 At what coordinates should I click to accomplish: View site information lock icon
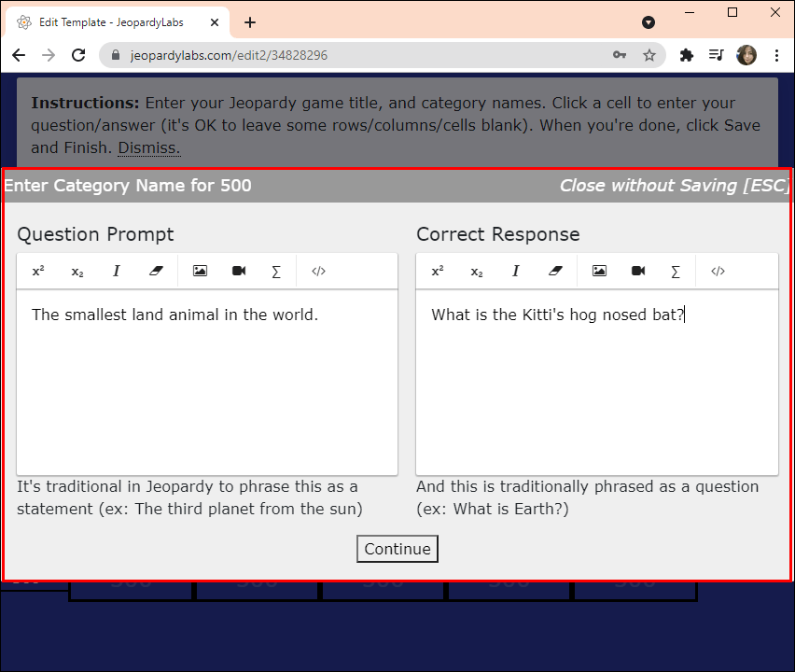[x=116, y=55]
